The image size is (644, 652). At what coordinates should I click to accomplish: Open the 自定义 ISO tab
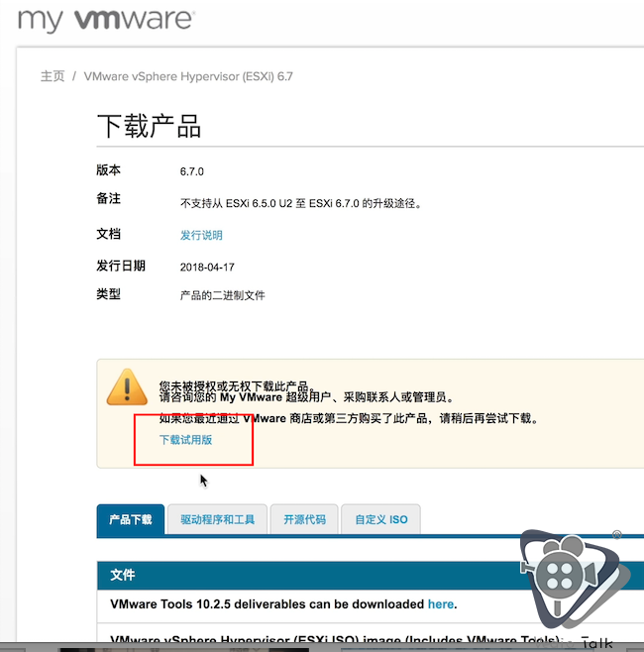tap(380, 519)
